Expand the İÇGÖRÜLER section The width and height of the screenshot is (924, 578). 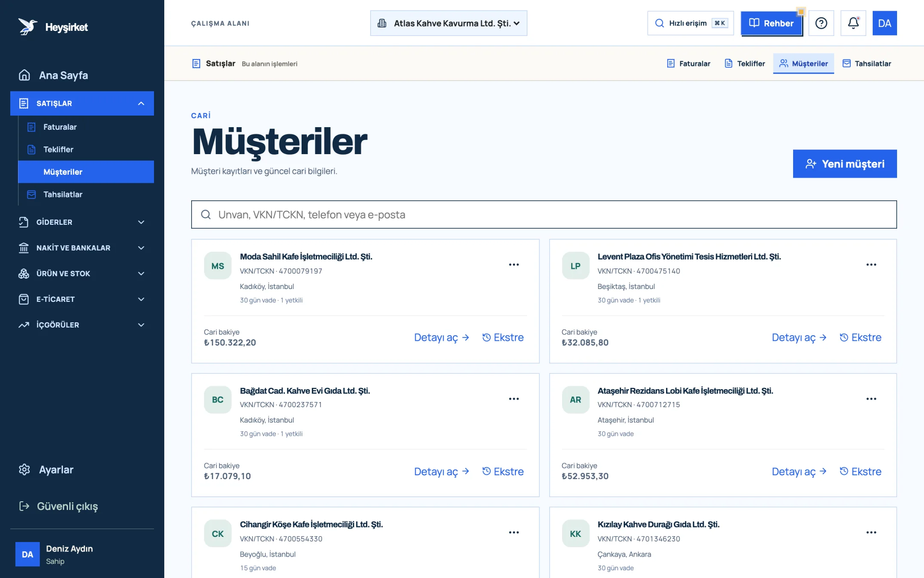click(82, 325)
